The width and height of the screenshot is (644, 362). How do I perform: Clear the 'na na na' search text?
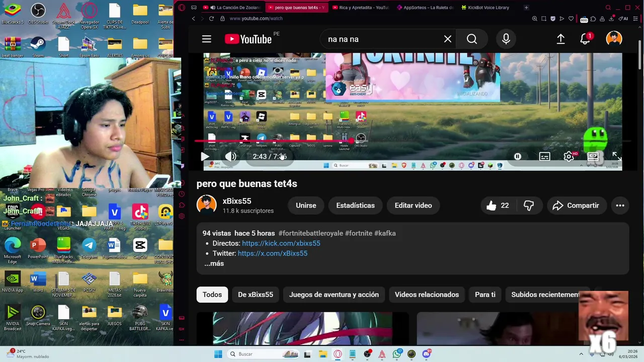(448, 39)
